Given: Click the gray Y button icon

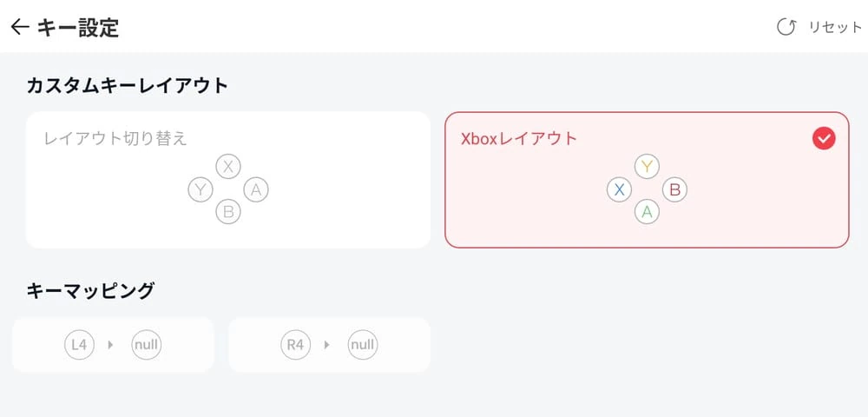Looking at the screenshot, I should [x=201, y=189].
